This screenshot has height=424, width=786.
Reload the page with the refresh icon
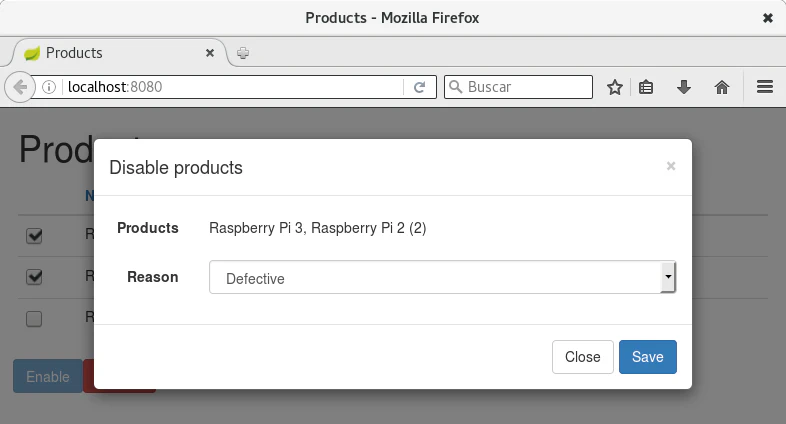(x=420, y=87)
